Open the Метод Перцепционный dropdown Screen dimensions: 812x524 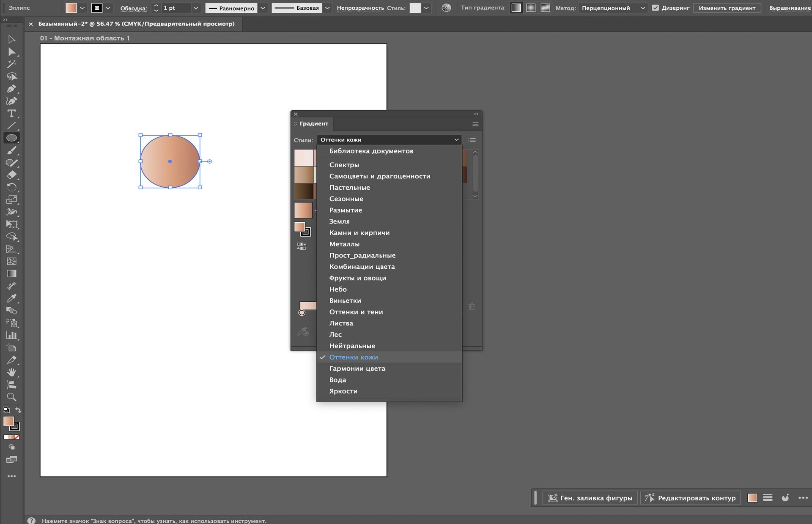pyautogui.click(x=612, y=8)
